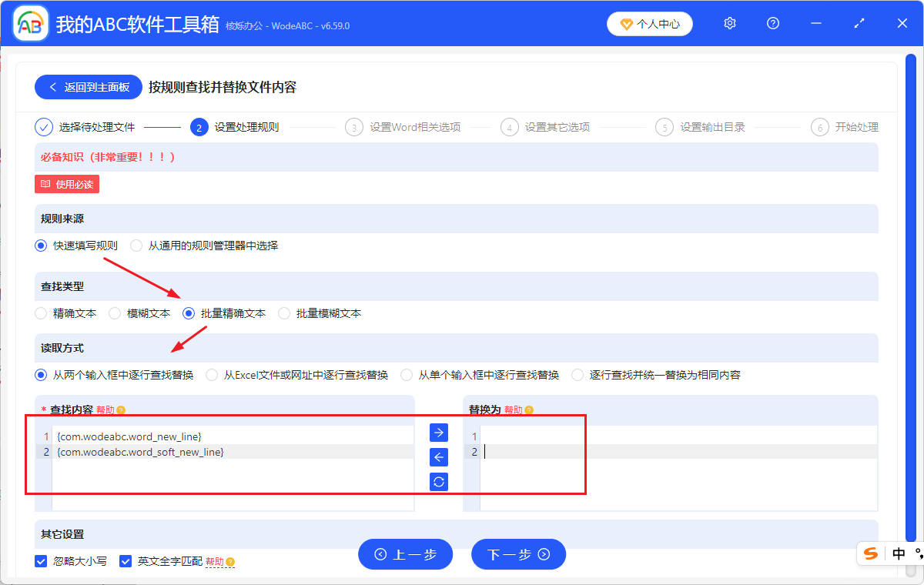This screenshot has height=585, width=924.
Task: Uncheck the 忽略大小写 checkbox
Action: coord(40,561)
